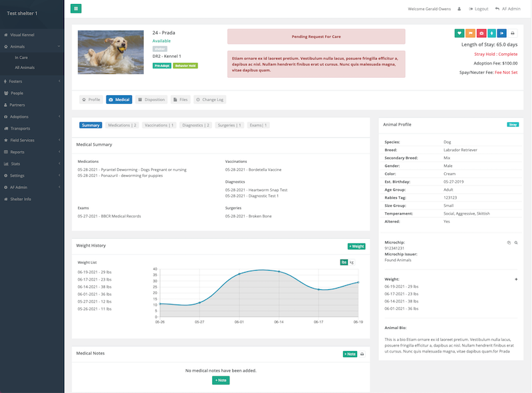Click the red camera icon button

click(x=481, y=33)
